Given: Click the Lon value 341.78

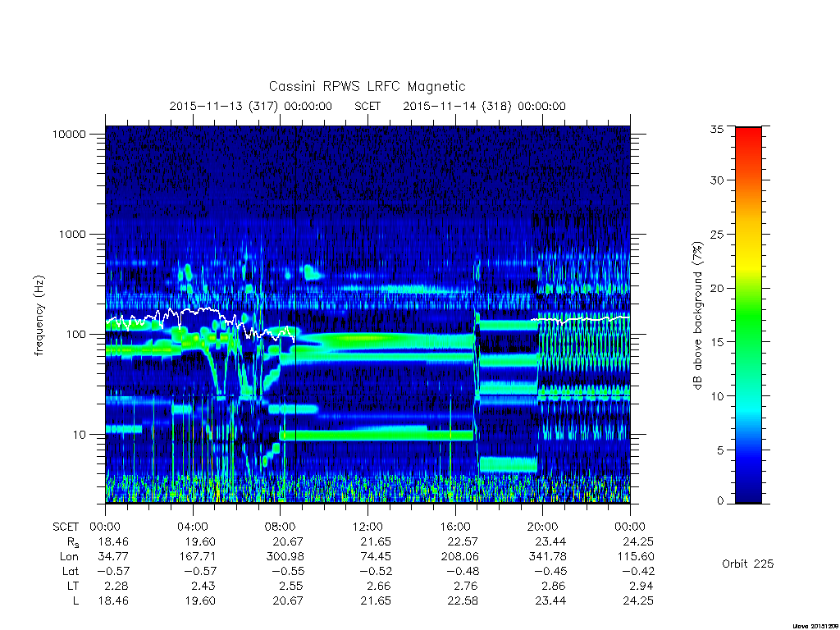Looking at the screenshot, I should pyautogui.click(x=547, y=557).
